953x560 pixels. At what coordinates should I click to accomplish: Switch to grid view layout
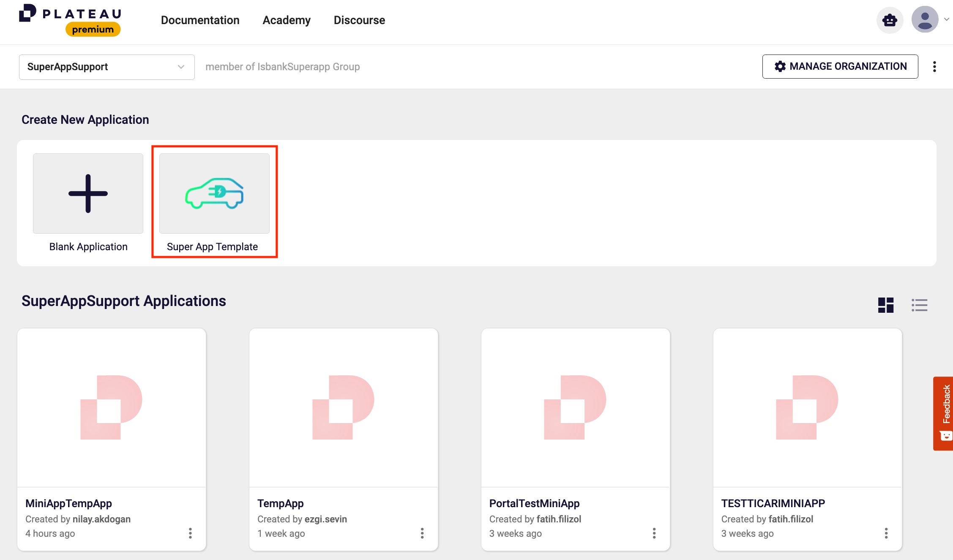[886, 305]
